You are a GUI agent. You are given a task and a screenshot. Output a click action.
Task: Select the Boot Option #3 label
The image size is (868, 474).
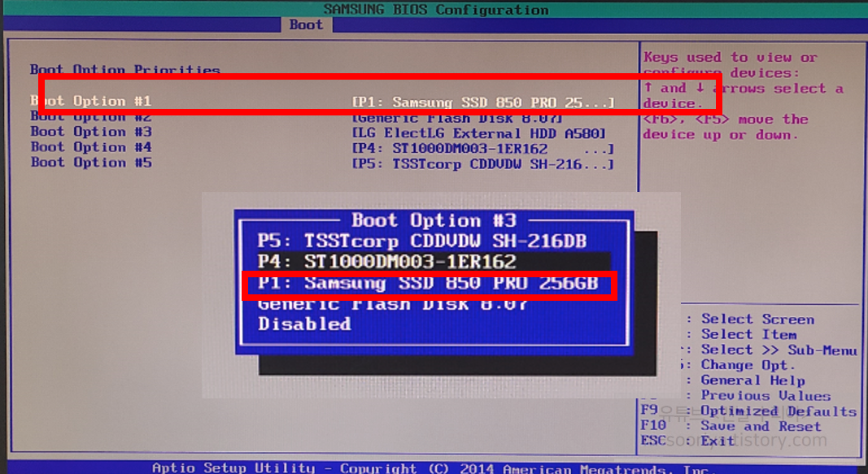tap(91, 132)
